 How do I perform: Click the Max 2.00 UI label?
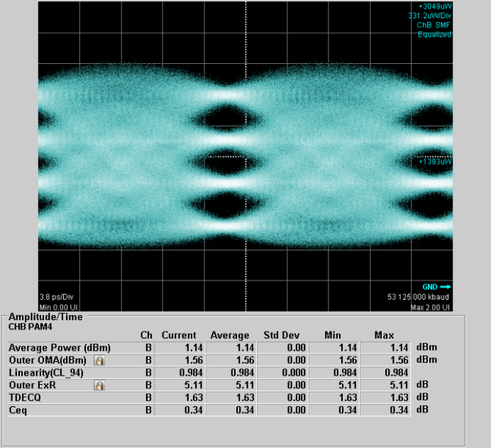pos(431,307)
